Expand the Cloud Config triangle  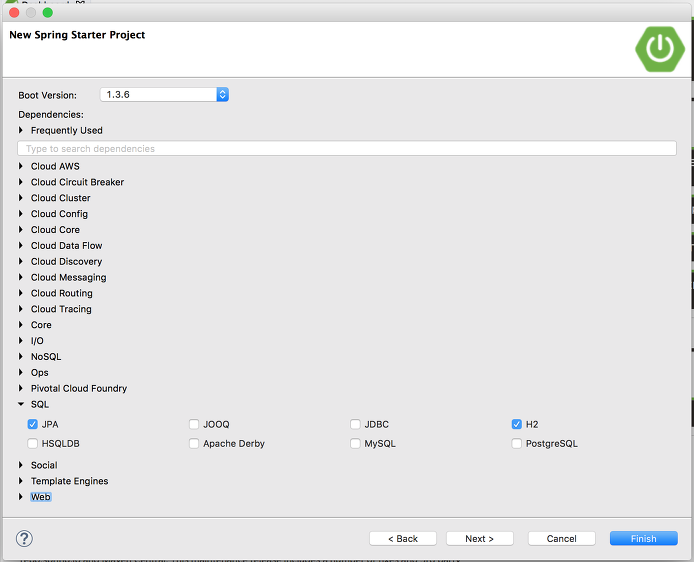(x=20, y=214)
